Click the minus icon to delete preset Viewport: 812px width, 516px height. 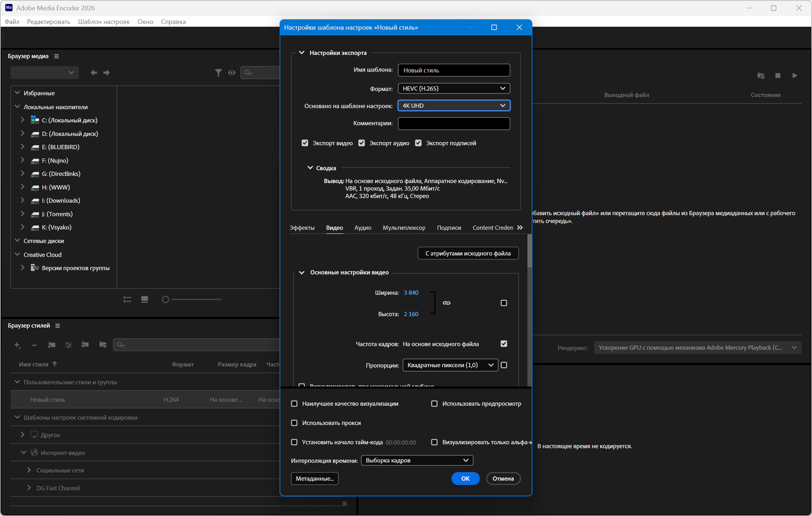click(x=34, y=345)
